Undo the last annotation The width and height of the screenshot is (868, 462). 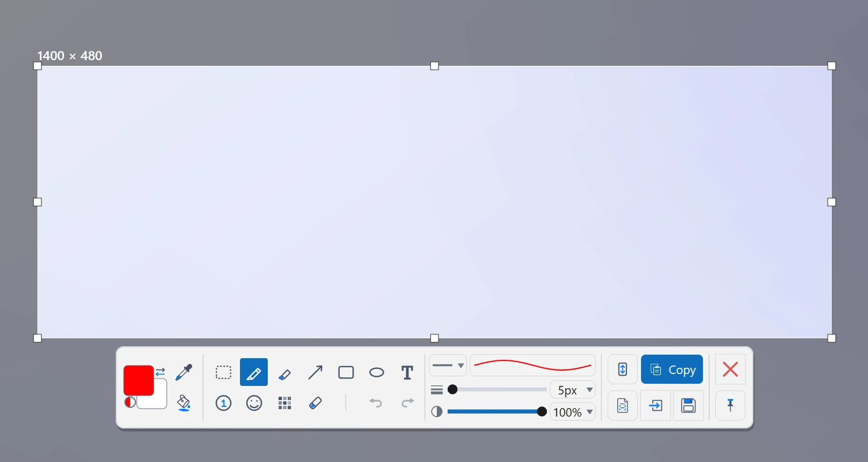[376, 403]
